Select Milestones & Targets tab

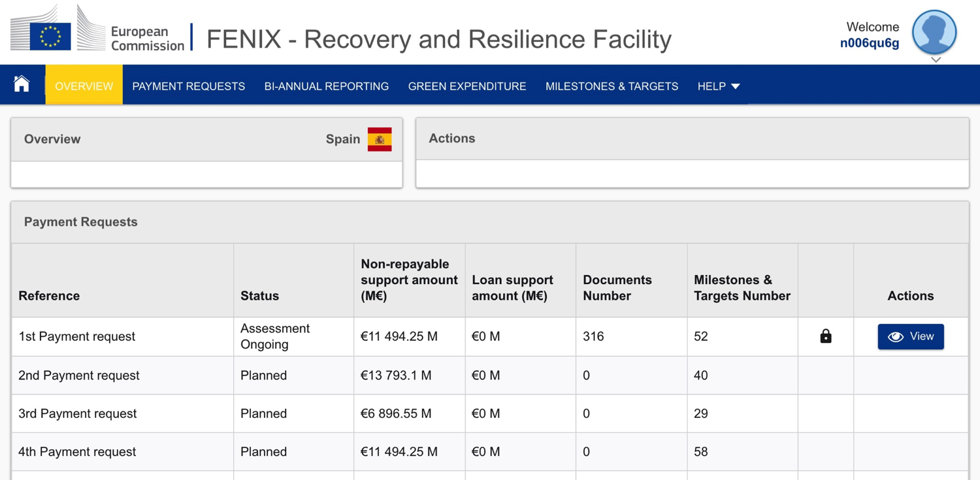(612, 86)
